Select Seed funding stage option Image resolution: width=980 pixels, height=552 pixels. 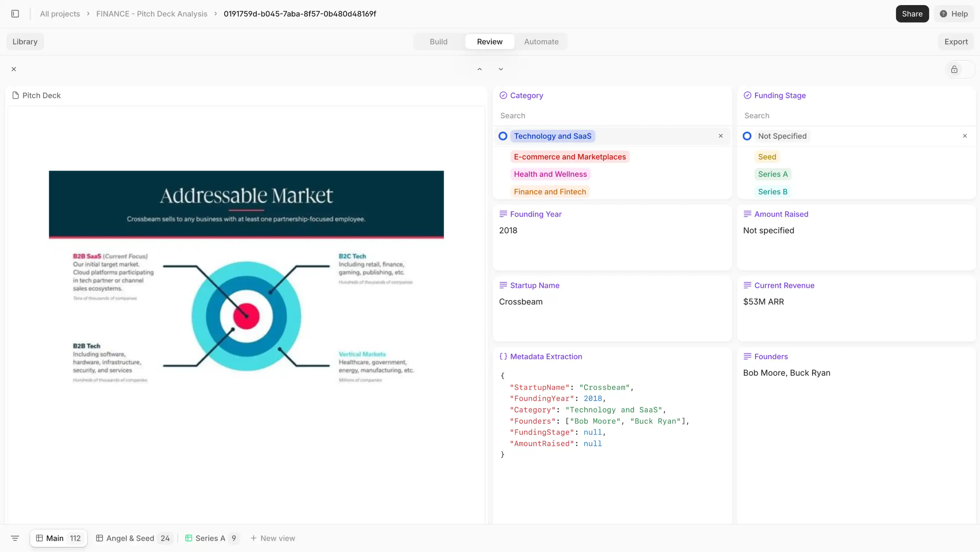[767, 156]
